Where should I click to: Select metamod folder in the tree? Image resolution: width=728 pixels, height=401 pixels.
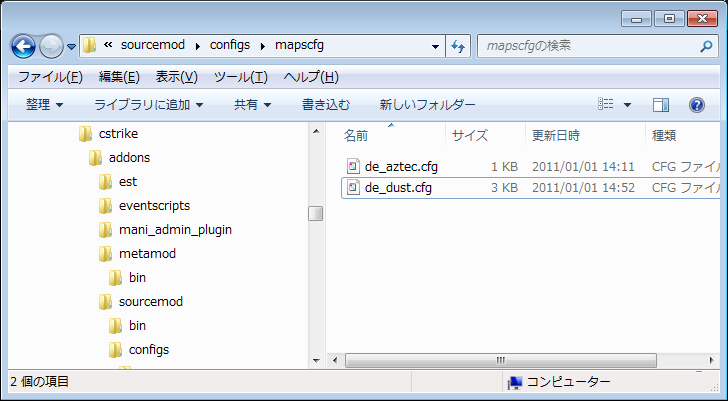147,253
